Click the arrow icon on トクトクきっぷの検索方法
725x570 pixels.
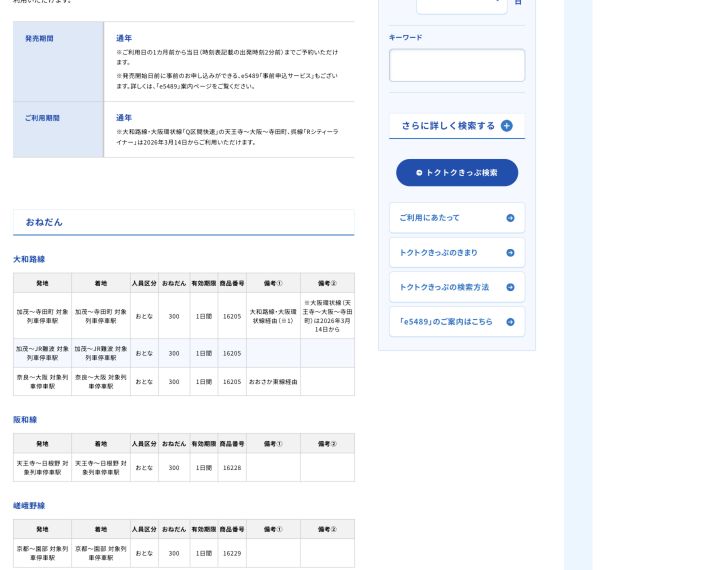[510, 287]
